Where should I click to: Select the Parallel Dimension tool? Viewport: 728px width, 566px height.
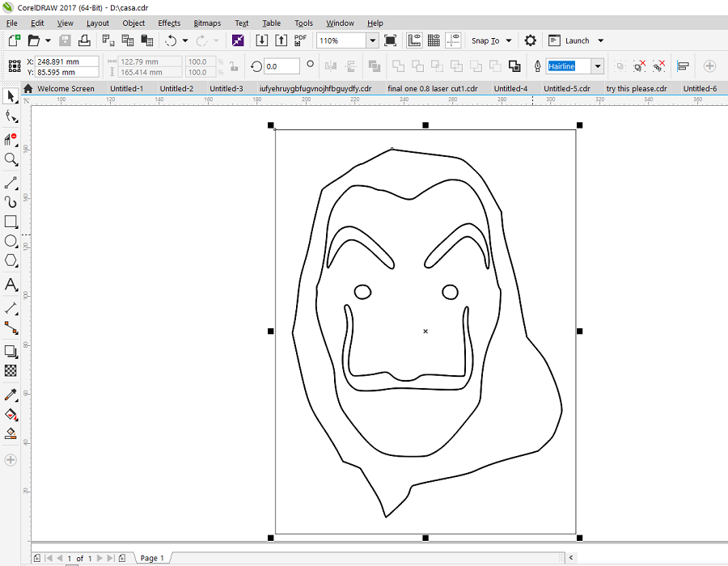11,308
